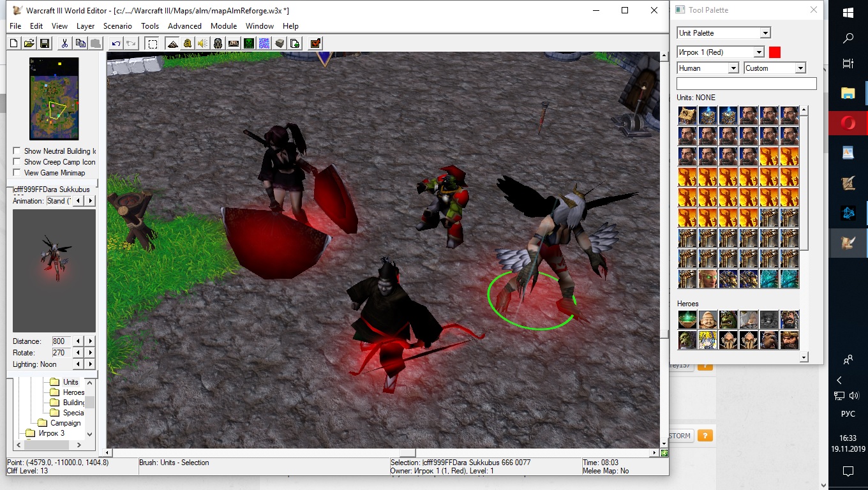
Task: Open the AI Editor green face icon
Action: point(249,43)
